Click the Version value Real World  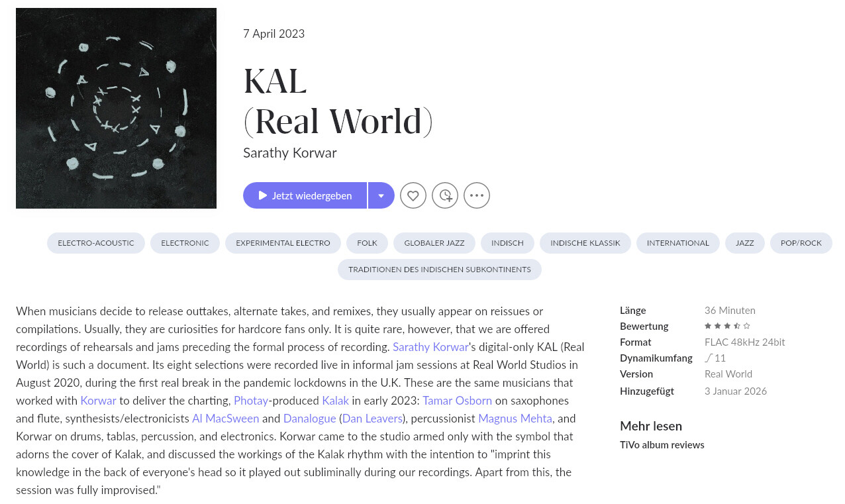click(x=728, y=374)
